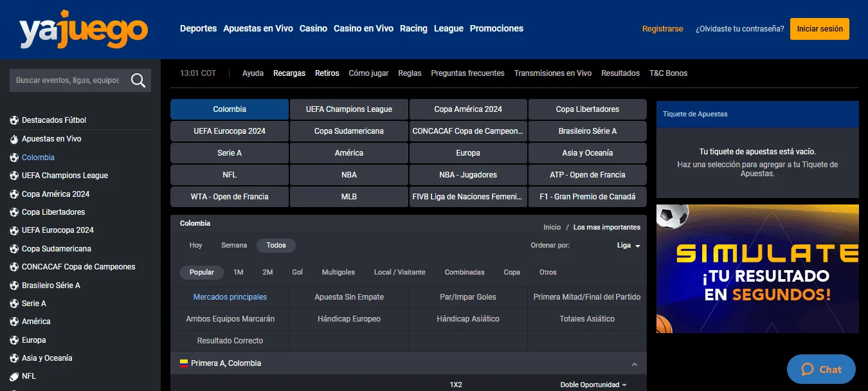Select Totales Asiático tab

(587, 319)
